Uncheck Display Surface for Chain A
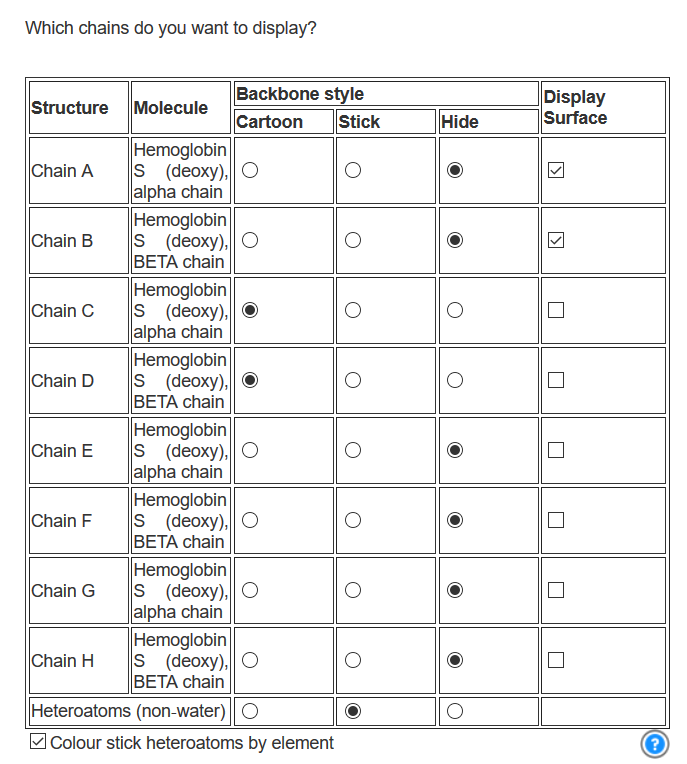Image resolution: width=687 pixels, height=764 pixels. click(x=556, y=170)
